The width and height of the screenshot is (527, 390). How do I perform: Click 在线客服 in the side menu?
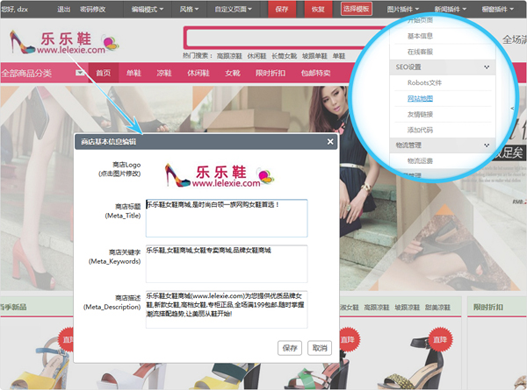click(420, 51)
